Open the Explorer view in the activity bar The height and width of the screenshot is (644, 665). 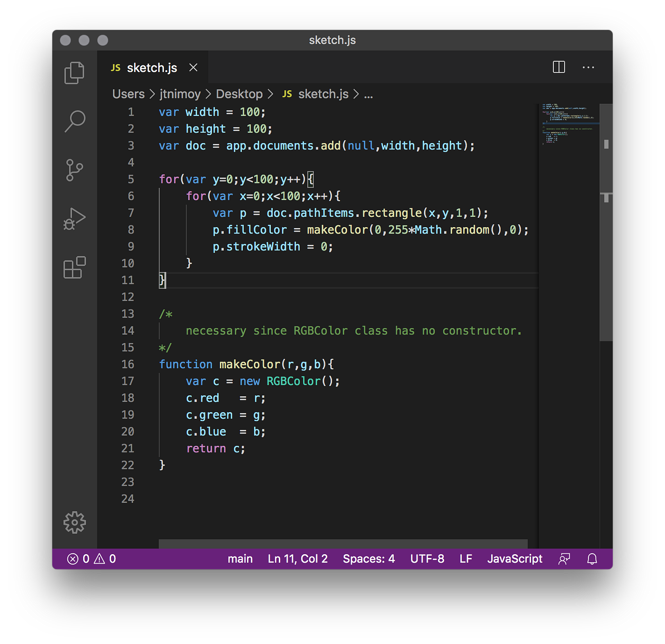pyautogui.click(x=74, y=72)
